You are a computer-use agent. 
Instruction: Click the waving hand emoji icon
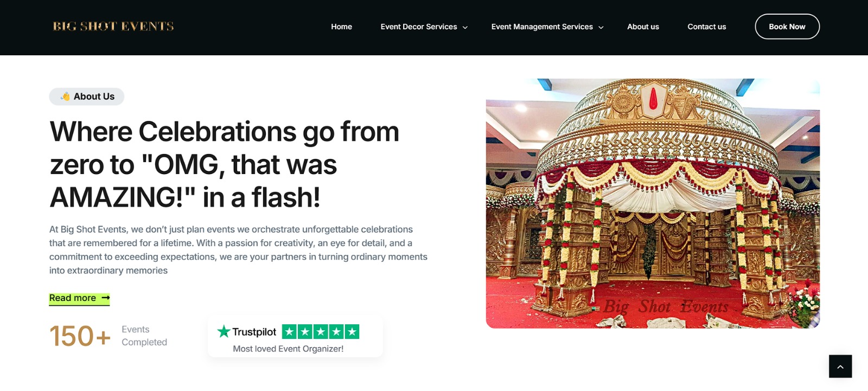point(65,97)
